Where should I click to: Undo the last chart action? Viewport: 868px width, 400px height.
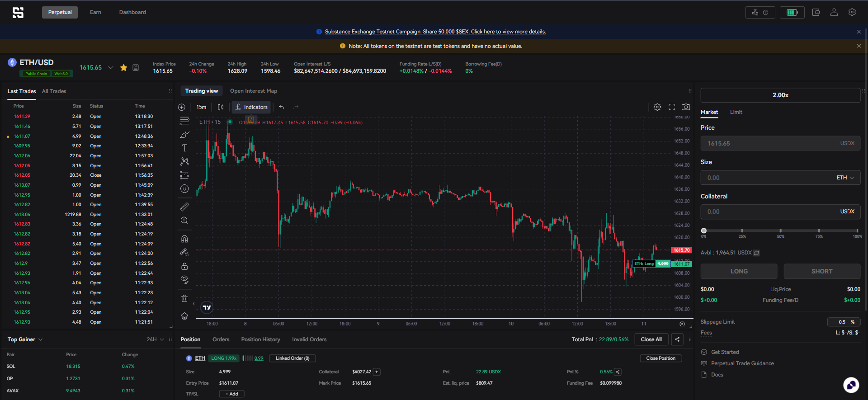tap(282, 107)
